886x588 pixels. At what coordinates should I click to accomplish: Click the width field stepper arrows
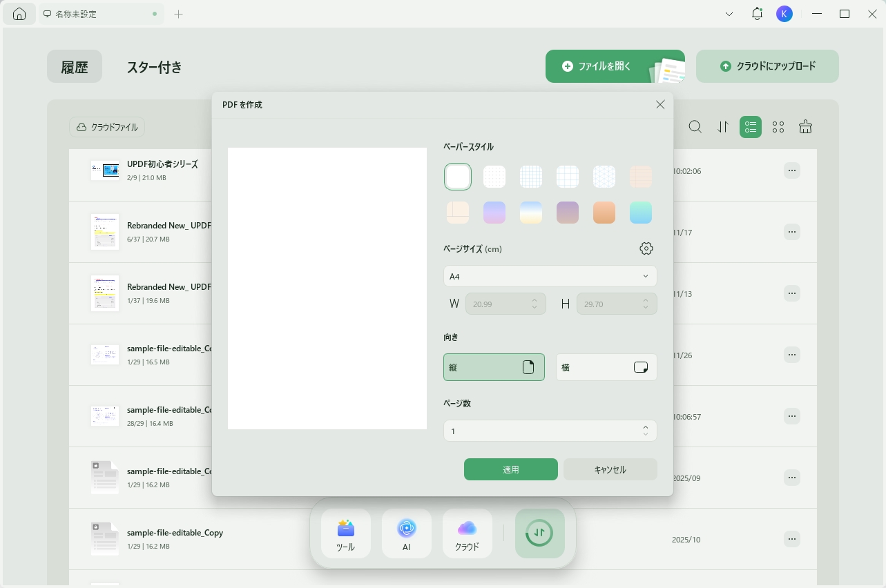(535, 304)
